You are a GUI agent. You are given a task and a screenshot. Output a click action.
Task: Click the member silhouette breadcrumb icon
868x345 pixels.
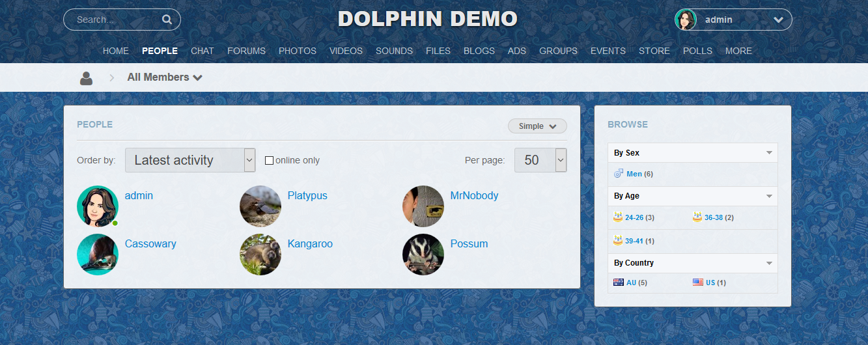coord(86,78)
